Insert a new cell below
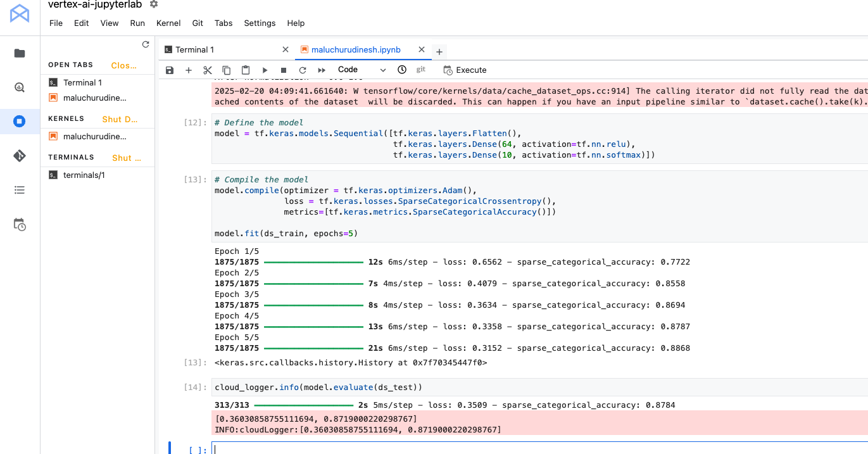The image size is (868, 454). (188, 70)
